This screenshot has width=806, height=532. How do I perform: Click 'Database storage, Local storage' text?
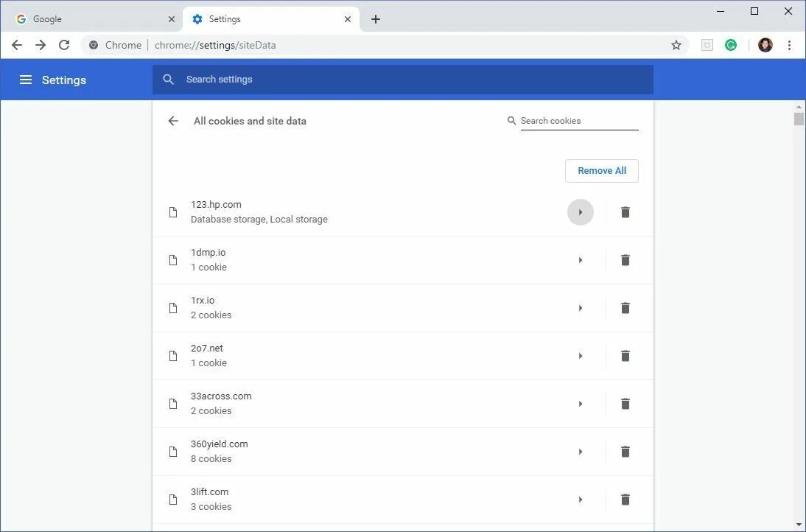click(x=259, y=219)
